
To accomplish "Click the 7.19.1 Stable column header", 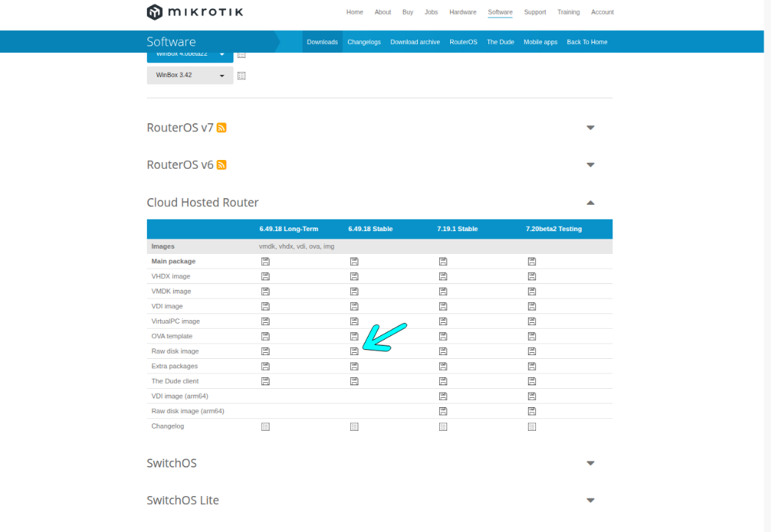I will pos(457,229).
